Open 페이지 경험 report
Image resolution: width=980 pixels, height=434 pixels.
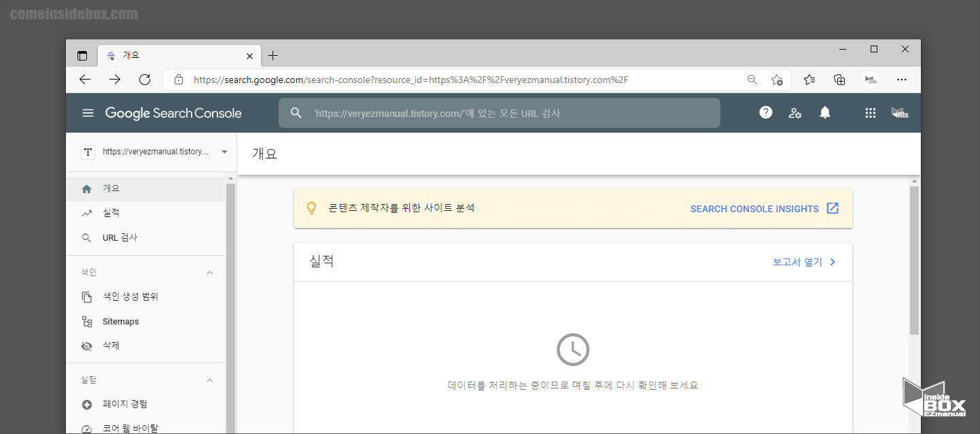click(x=145, y=404)
